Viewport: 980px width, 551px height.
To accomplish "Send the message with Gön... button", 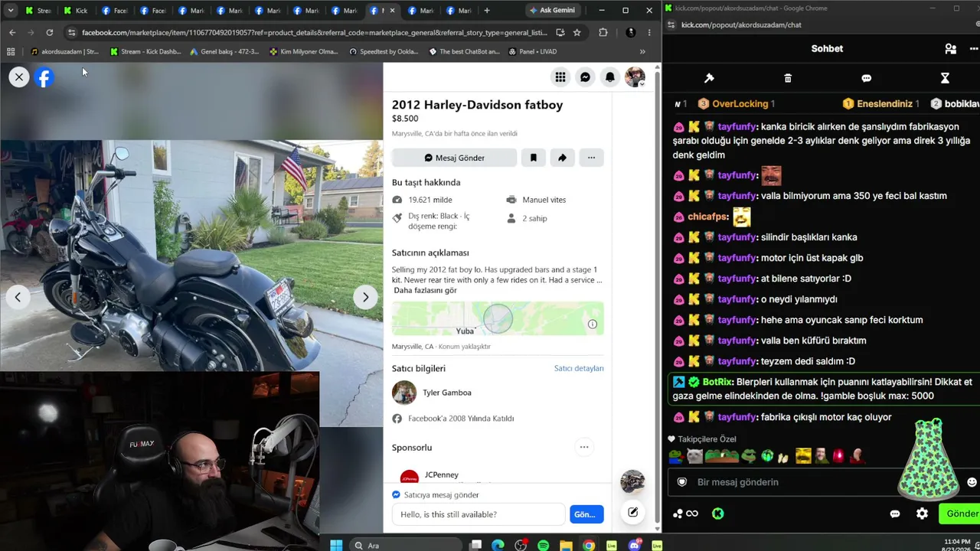I will [586, 514].
